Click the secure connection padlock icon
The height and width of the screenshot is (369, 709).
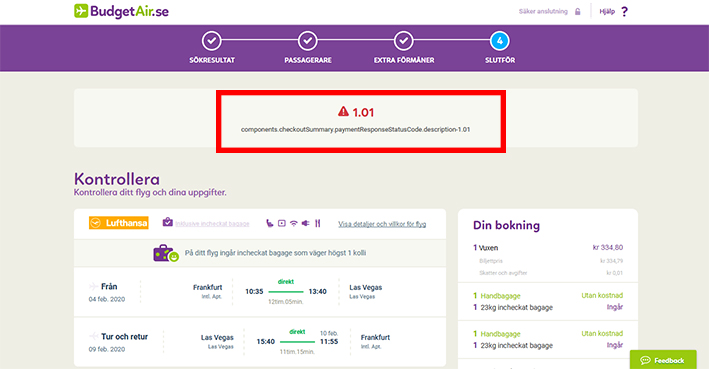577,12
